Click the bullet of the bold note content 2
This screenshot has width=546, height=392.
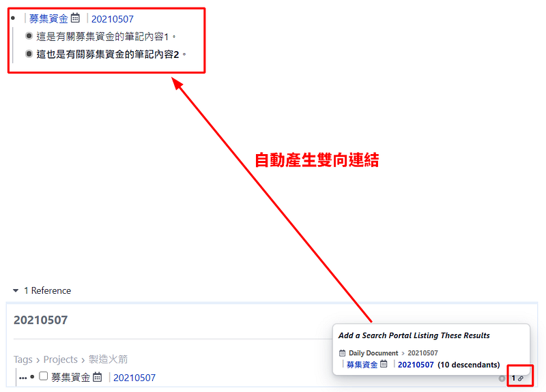[x=29, y=54]
